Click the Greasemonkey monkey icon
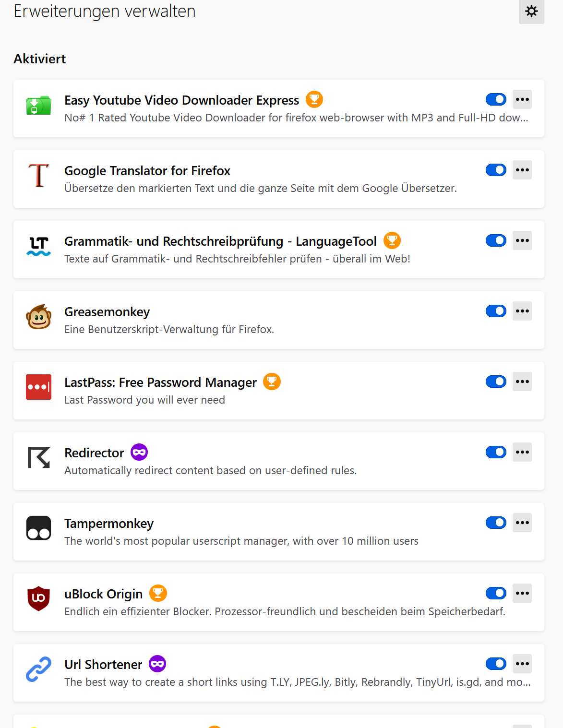Viewport: 563px width, 728px height. pos(38,317)
